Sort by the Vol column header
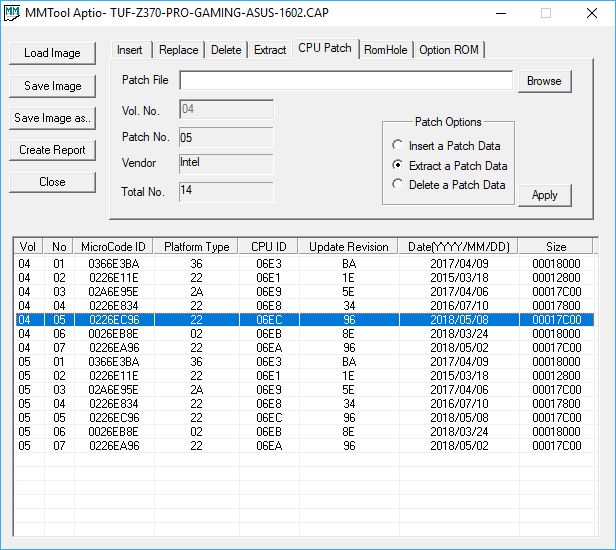The image size is (616, 550). coord(28,247)
